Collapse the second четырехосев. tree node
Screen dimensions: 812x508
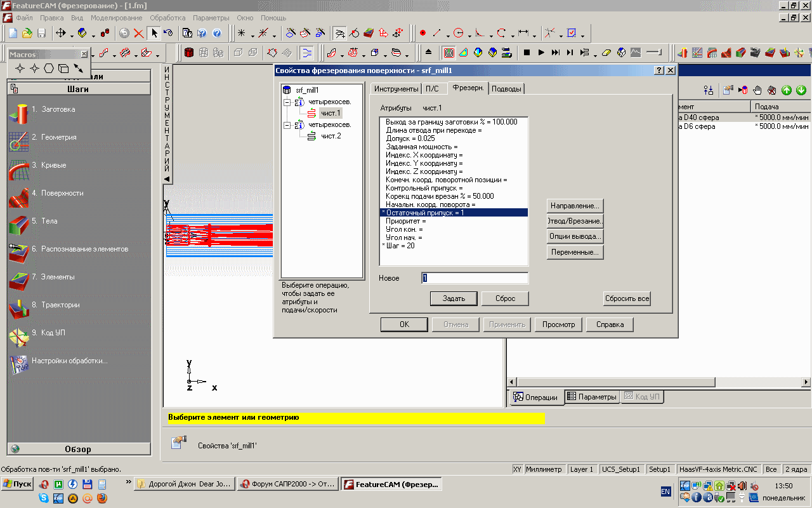pyautogui.click(x=287, y=124)
